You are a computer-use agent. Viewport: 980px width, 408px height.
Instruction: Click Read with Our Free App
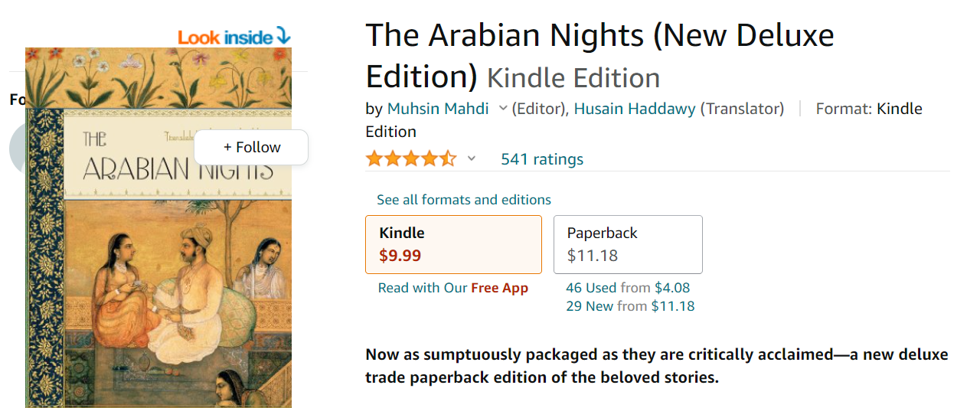[453, 288]
